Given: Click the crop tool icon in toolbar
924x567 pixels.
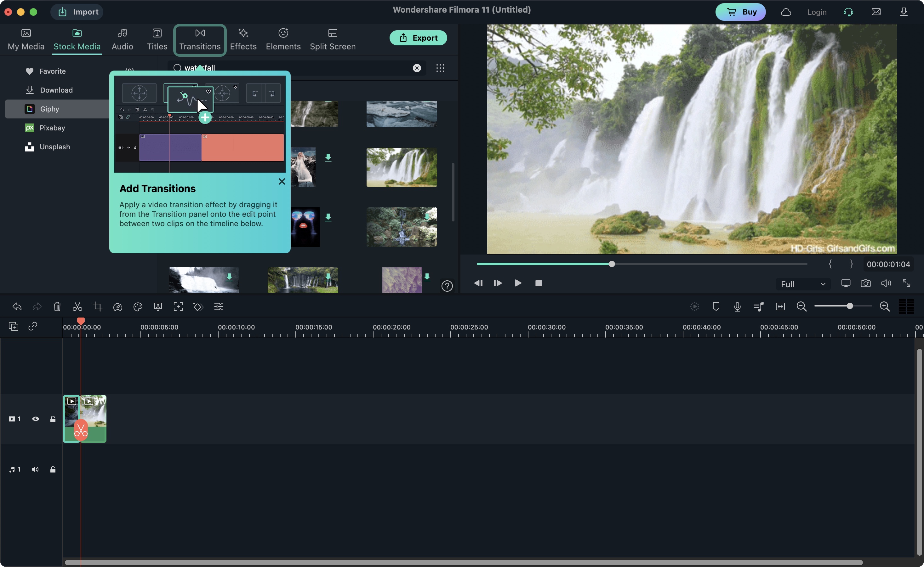Looking at the screenshot, I should click(97, 307).
